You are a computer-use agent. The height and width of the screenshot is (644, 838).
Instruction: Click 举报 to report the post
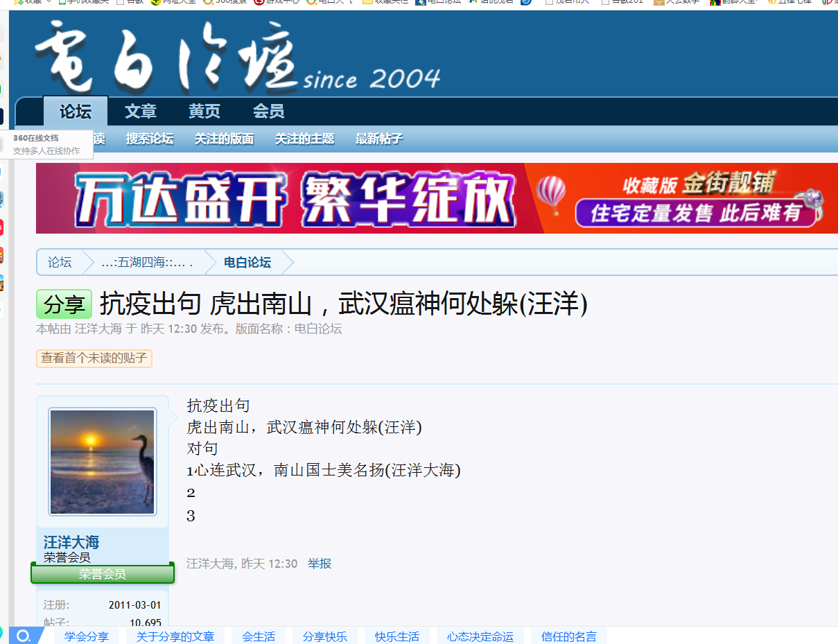[320, 564]
